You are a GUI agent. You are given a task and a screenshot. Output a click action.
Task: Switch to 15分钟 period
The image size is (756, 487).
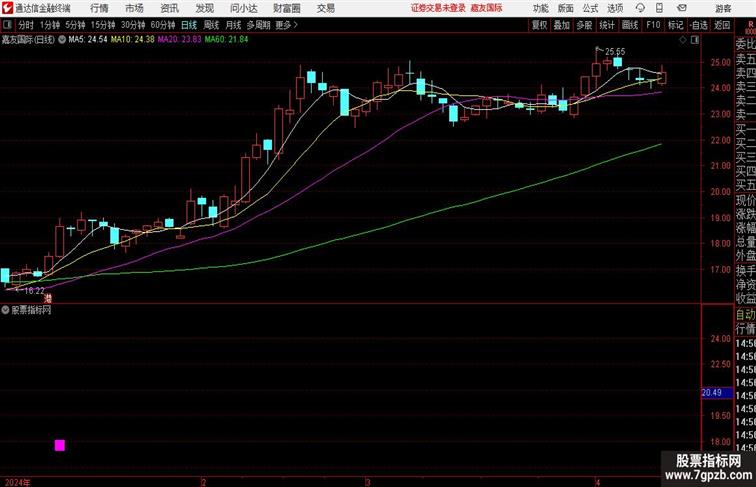point(103,25)
